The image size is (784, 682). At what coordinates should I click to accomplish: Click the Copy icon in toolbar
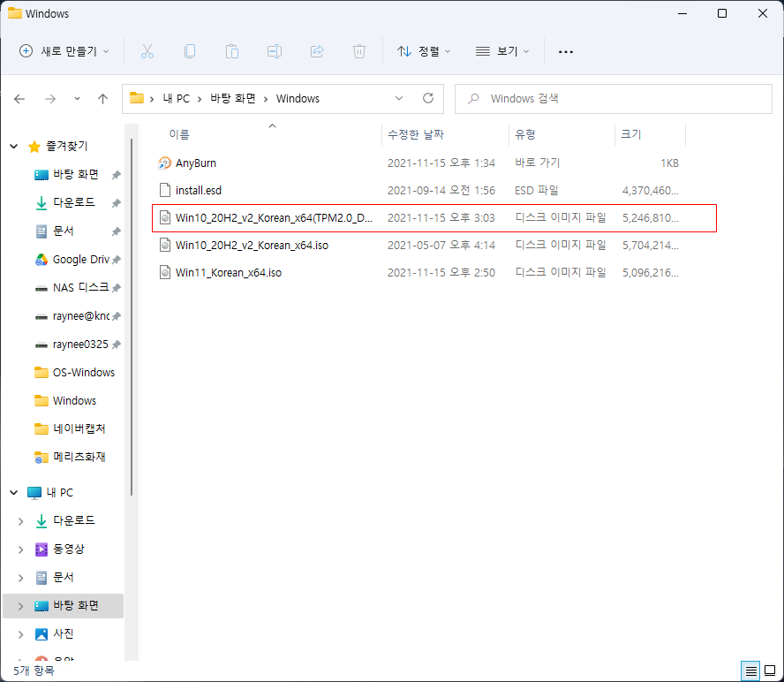pos(190,51)
